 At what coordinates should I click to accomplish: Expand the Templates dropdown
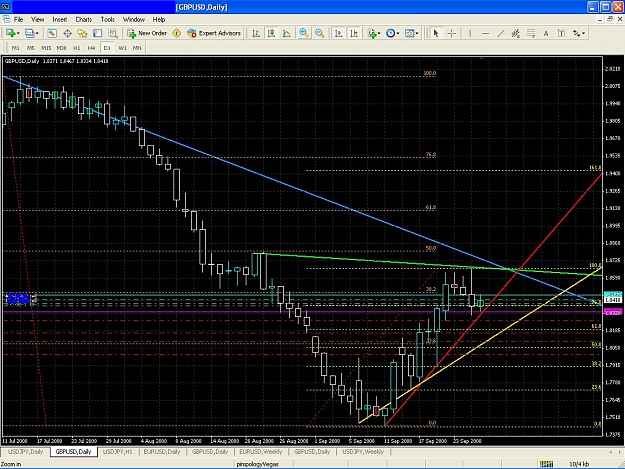pos(417,33)
